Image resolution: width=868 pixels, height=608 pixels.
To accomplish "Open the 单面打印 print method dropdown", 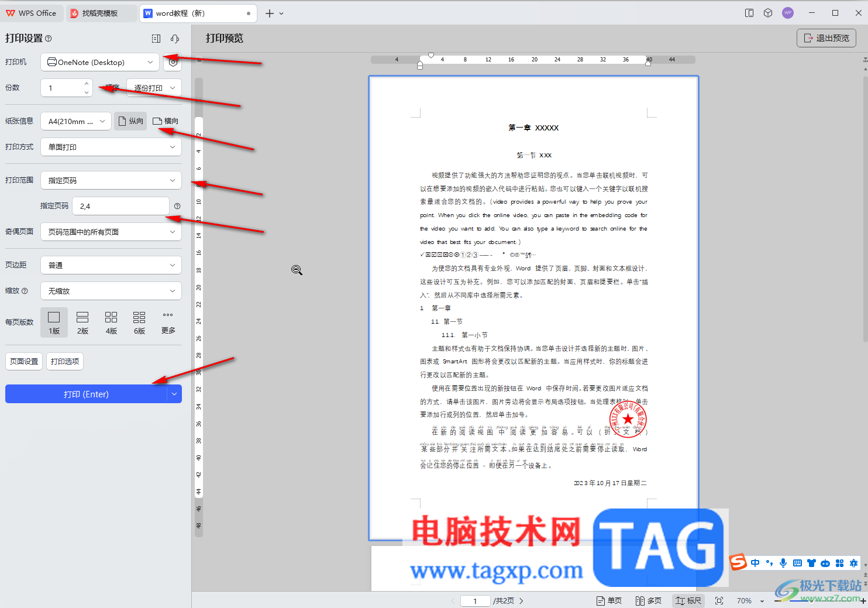I will 111,147.
